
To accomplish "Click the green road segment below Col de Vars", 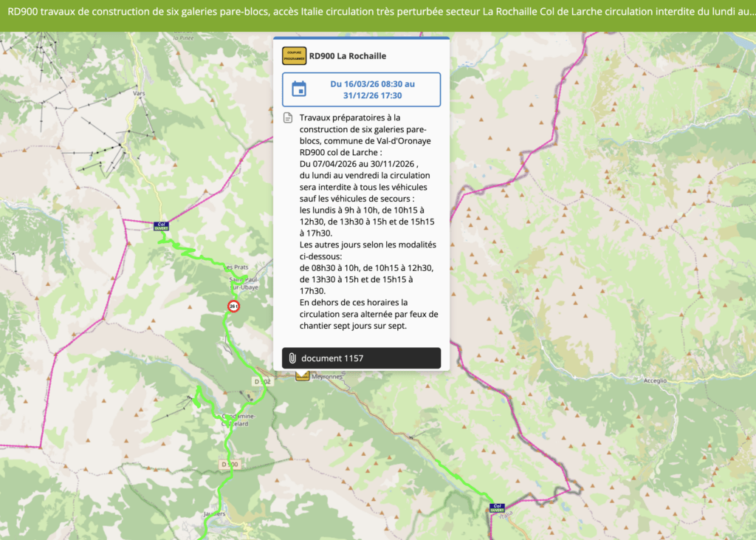I will coord(193,252).
